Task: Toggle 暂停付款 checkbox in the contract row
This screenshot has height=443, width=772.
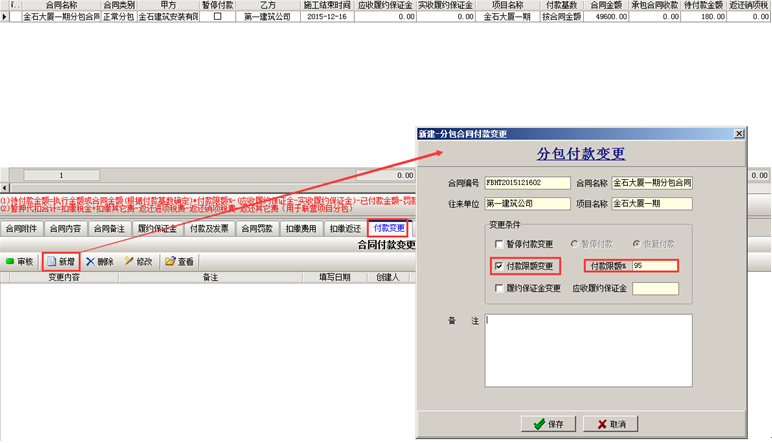Action: point(217,17)
